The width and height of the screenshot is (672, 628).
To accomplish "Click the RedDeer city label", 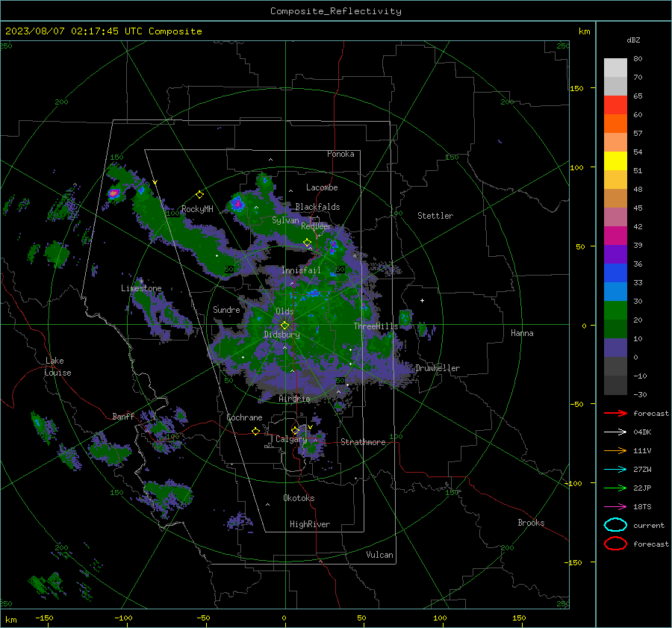I will (x=317, y=226).
